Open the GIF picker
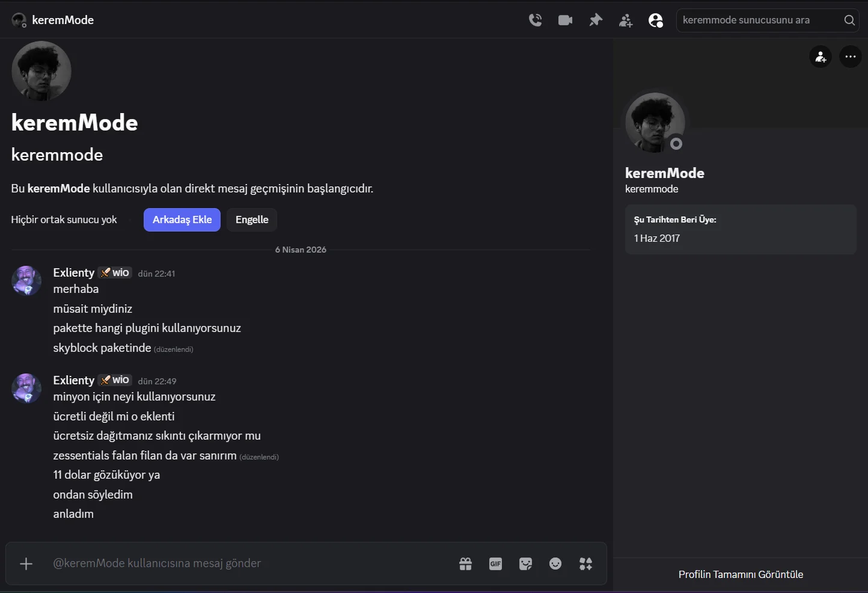Viewport: 868px width, 593px height. pos(495,564)
